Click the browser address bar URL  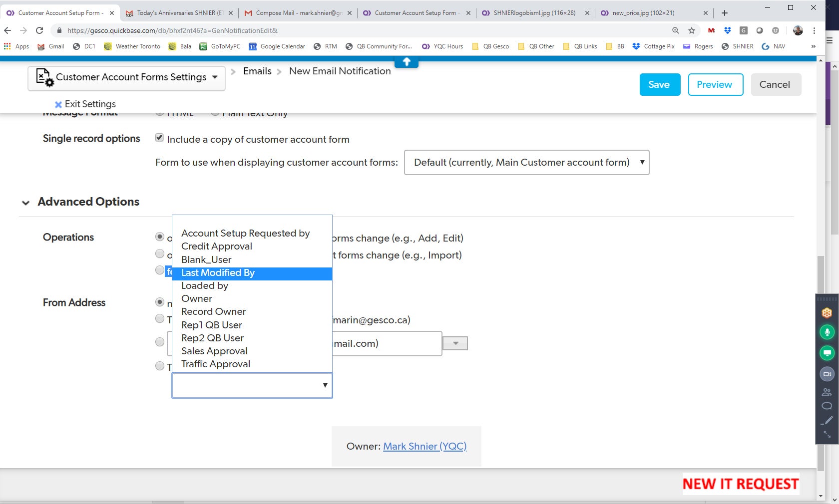(172, 30)
